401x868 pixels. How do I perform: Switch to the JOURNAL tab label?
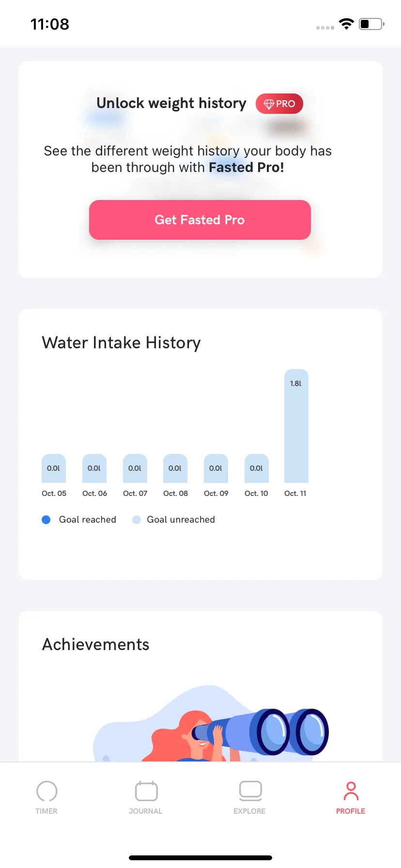[x=146, y=811]
